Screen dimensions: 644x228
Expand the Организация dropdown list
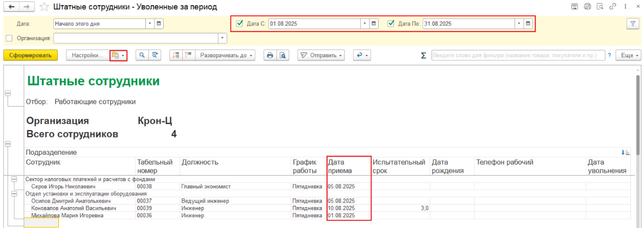pyautogui.click(x=222, y=38)
